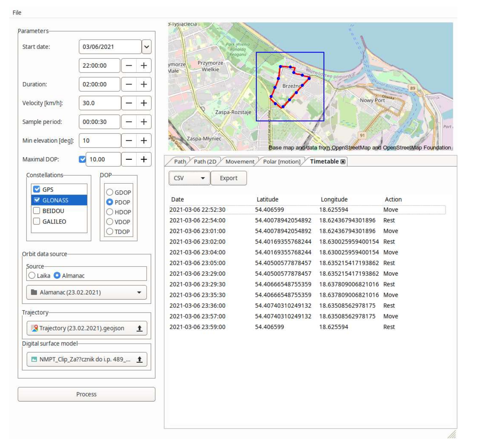
Task: Uncheck the Maximal DOP checkbox
Action: (82, 159)
